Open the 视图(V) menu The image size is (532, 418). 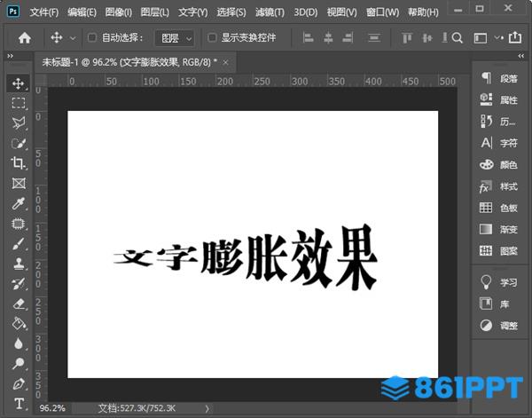click(x=341, y=12)
